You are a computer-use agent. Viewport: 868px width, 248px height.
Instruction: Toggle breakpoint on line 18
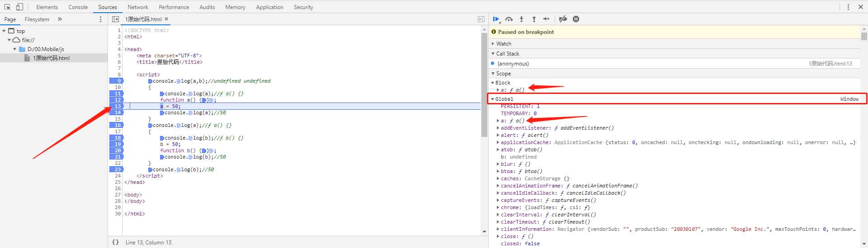[117, 138]
